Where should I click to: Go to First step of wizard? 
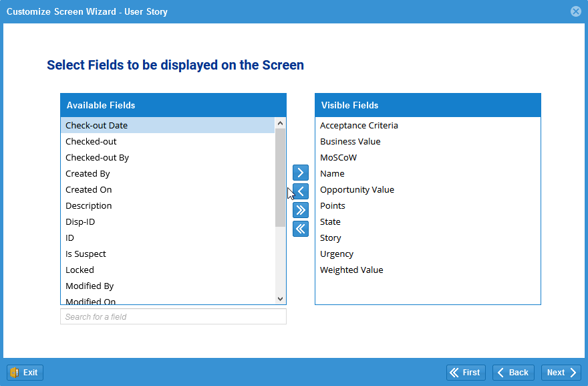pos(466,373)
